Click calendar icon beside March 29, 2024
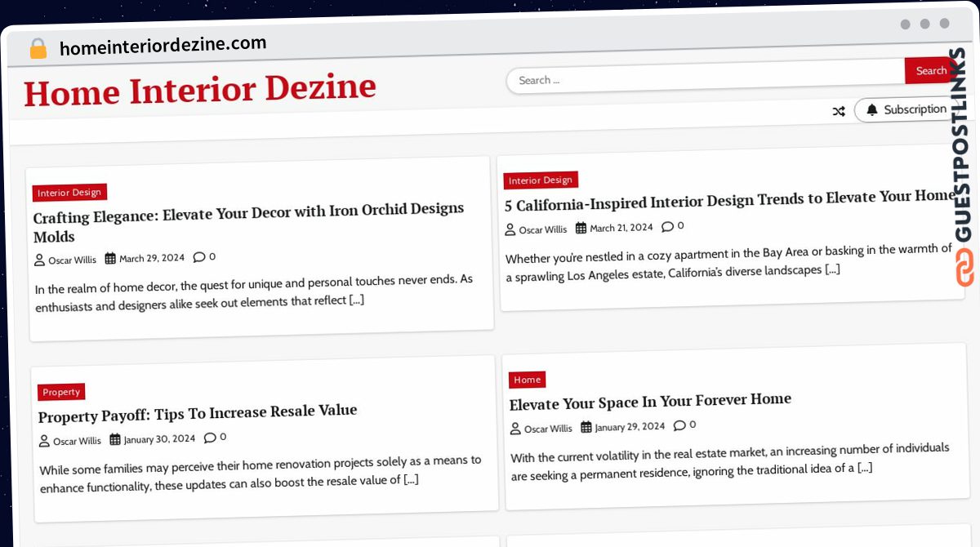Viewport: 980px width, 547px height. click(110, 259)
